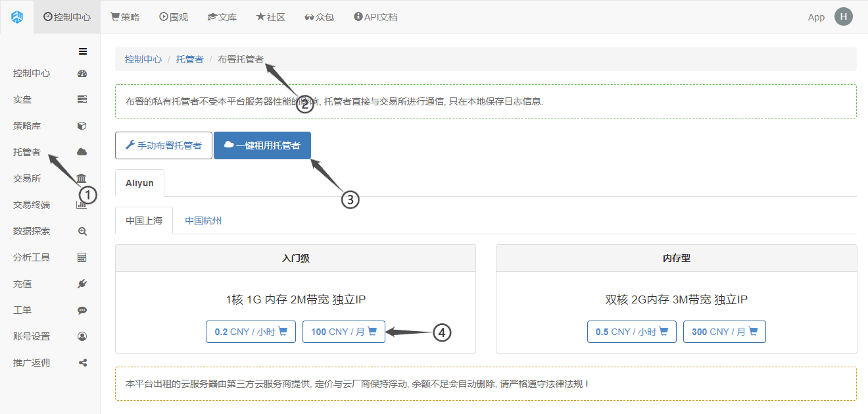The image size is (868, 414).
Task: Toggle the sidebar hamburger menu icon
Action: 83,51
